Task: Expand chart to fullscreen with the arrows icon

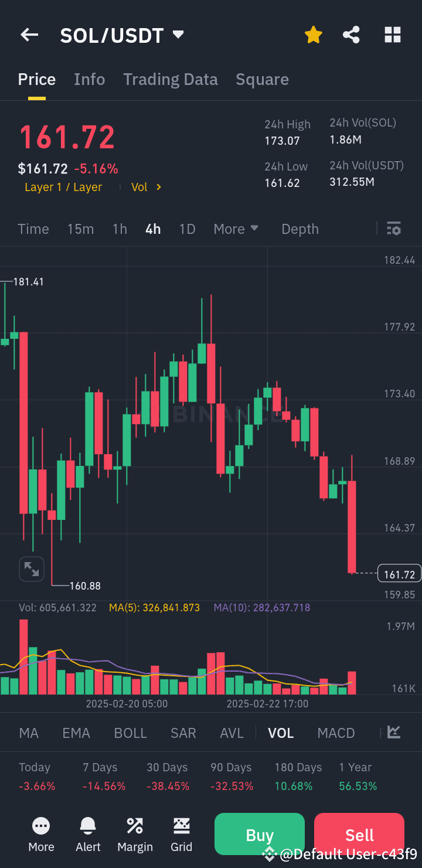Action: tap(31, 569)
